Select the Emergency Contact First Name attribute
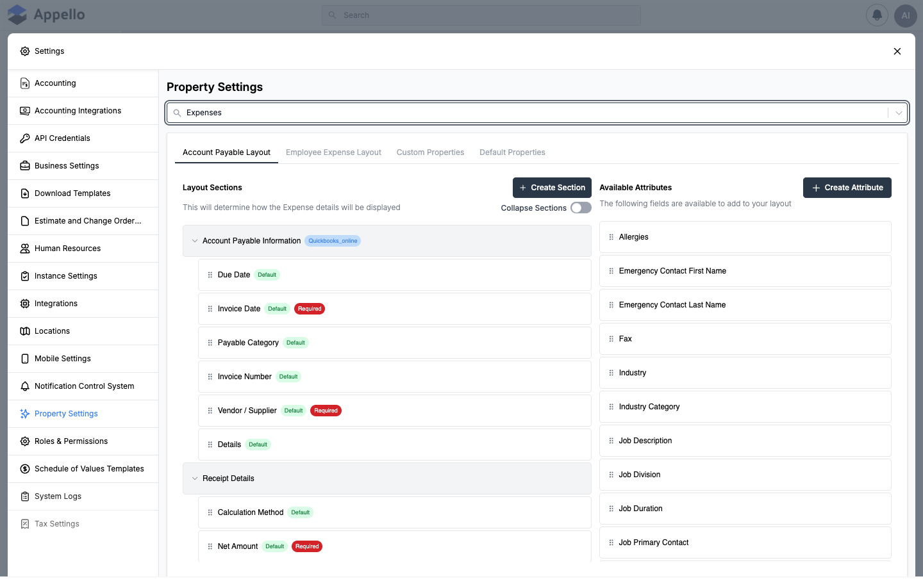Viewport: 923px width, 588px height. tap(745, 271)
